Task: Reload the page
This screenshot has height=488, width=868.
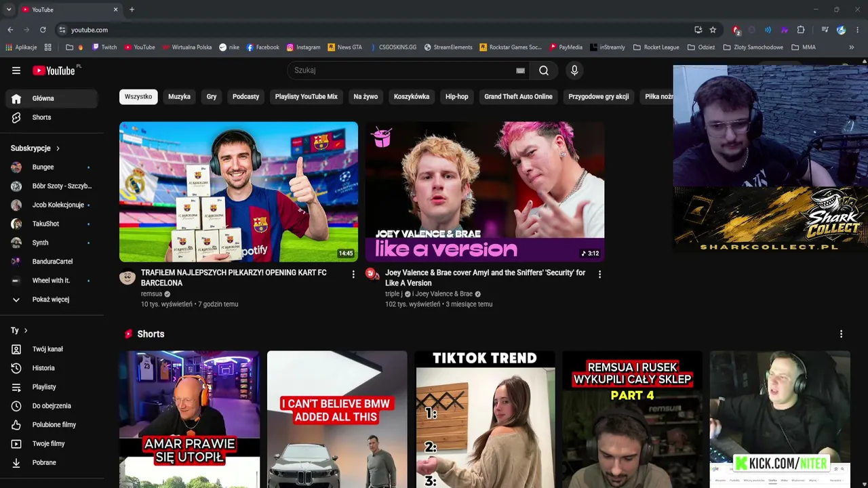Action: click(x=43, y=30)
